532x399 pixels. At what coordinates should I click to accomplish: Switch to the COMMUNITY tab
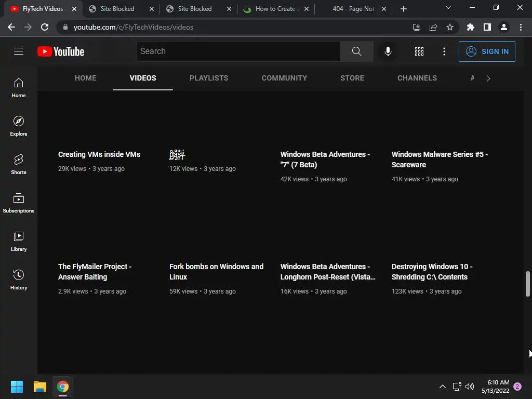coord(284,78)
